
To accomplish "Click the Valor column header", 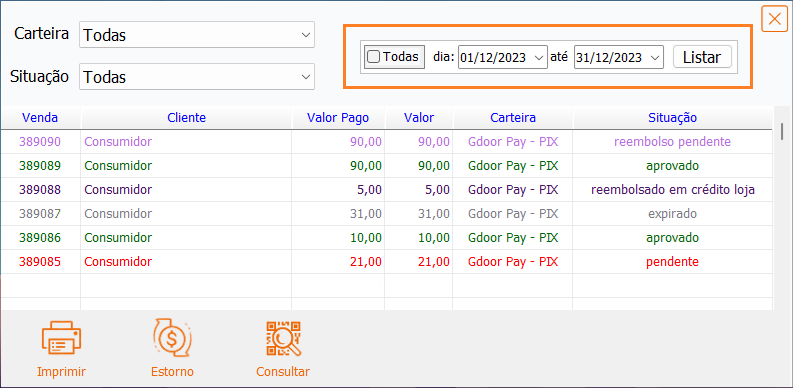I will (419, 118).
